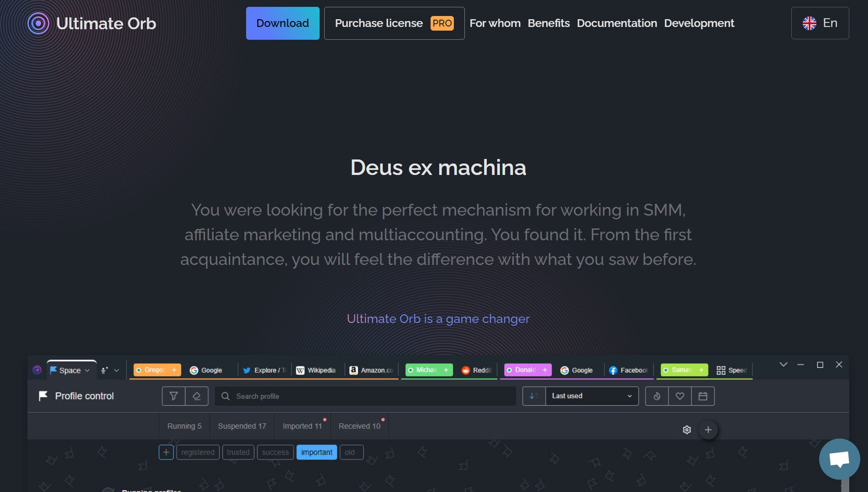
Task: Click the purple orb icon in app titlebar
Action: coord(37,370)
